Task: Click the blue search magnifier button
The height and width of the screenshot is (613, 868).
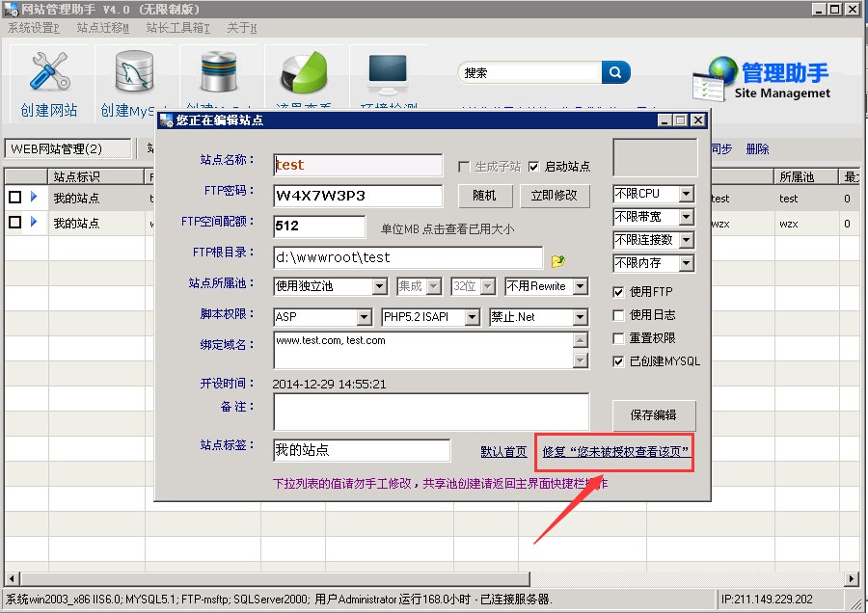Action: pyautogui.click(x=615, y=72)
